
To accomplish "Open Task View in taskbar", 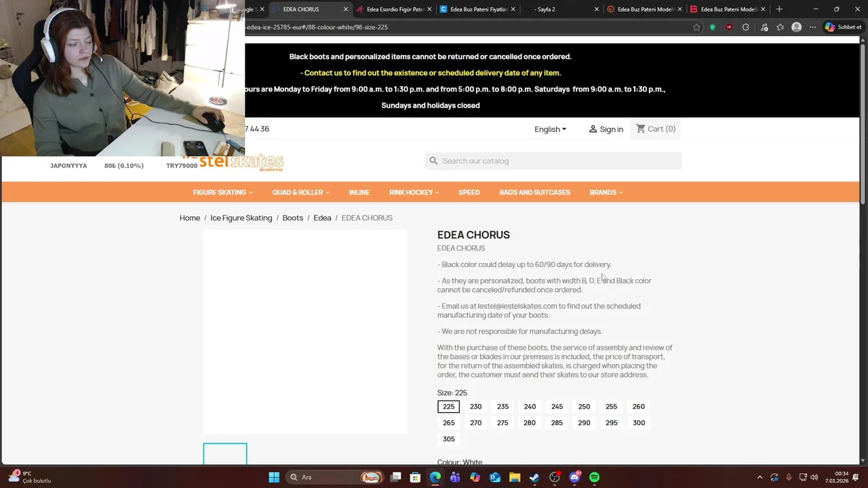I will pyautogui.click(x=396, y=477).
